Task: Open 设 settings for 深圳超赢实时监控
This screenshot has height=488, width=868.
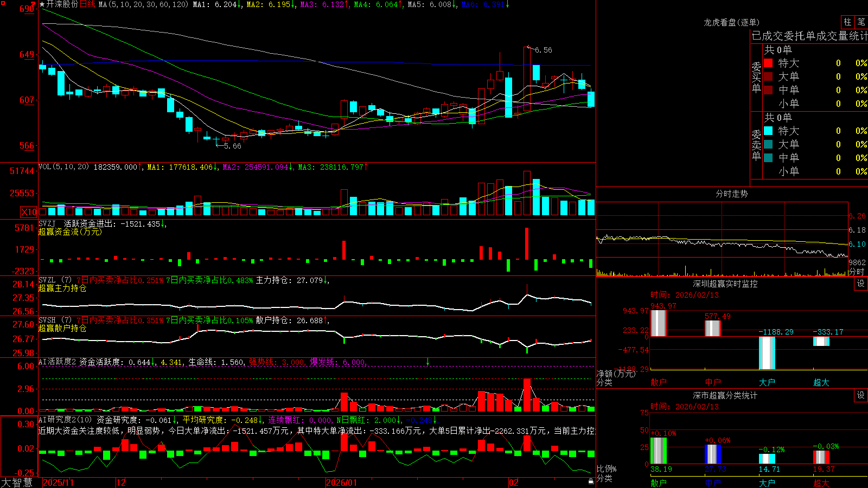Action: pyautogui.click(x=861, y=284)
